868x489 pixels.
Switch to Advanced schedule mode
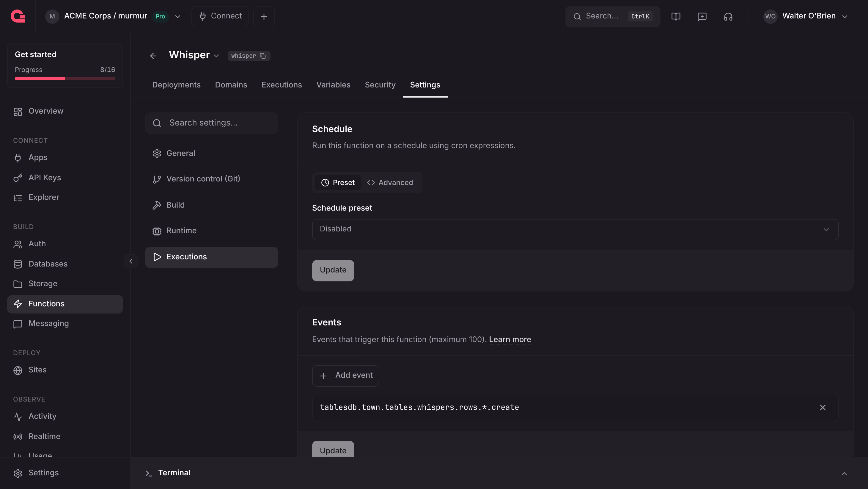coord(390,182)
